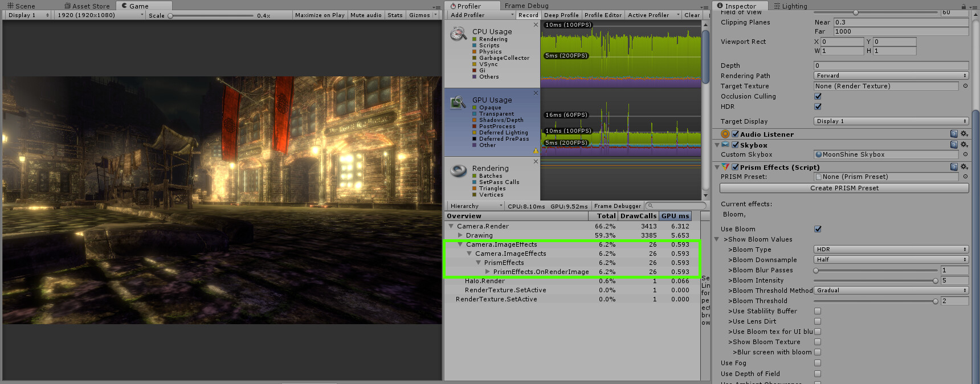Open the Inspector panel options menu
The image size is (980, 384).
[973, 6]
